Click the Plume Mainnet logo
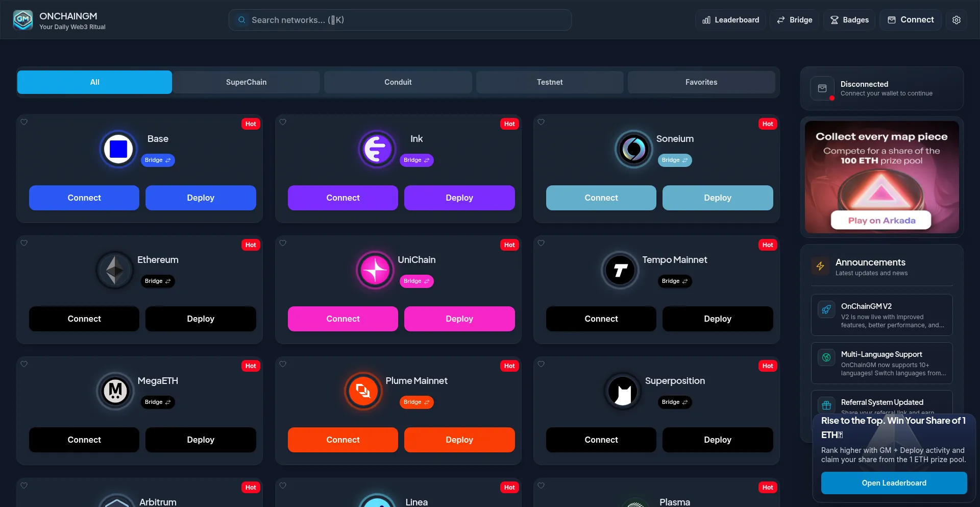This screenshot has height=507, width=980. point(363,391)
